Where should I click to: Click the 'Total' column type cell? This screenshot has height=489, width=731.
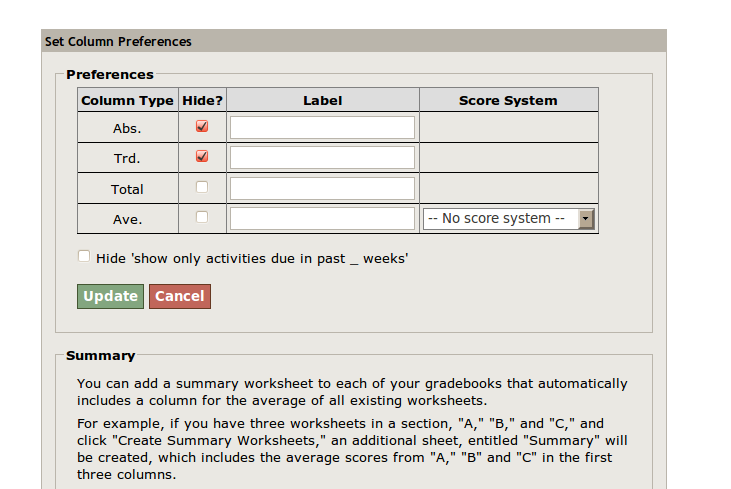tap(127, 189)
